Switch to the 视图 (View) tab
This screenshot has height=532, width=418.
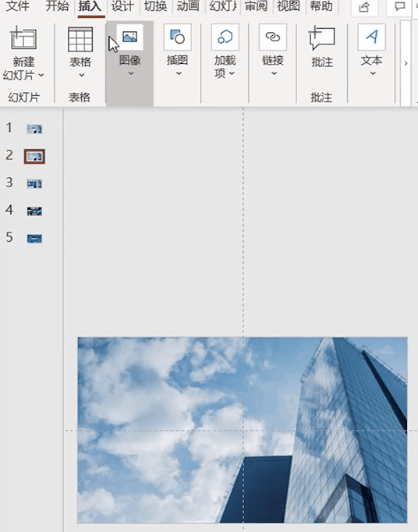pyautogui.click(x=289, y=6)
